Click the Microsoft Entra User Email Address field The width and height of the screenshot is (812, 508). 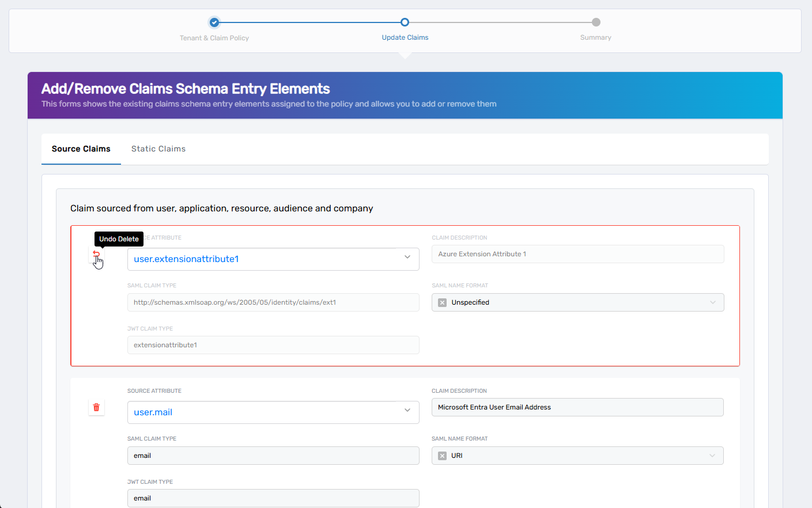(x=577, y=407)
